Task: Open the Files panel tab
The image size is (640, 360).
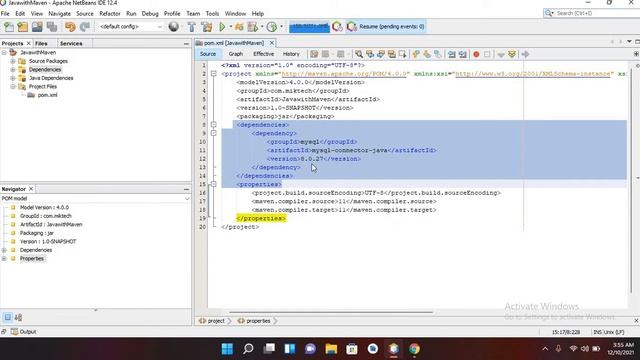Action: tap(41, 43)
